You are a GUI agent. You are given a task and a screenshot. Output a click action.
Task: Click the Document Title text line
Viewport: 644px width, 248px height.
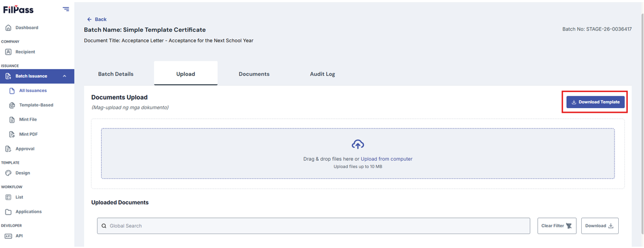tap(169, 41)
